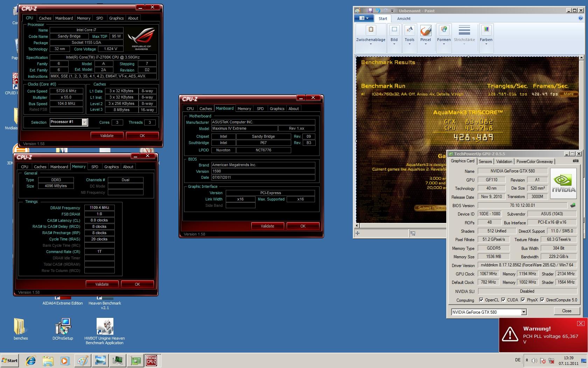Click the ROG logo in CPU-Z CPU tab

pyautogui.click(x=141, y=40)
